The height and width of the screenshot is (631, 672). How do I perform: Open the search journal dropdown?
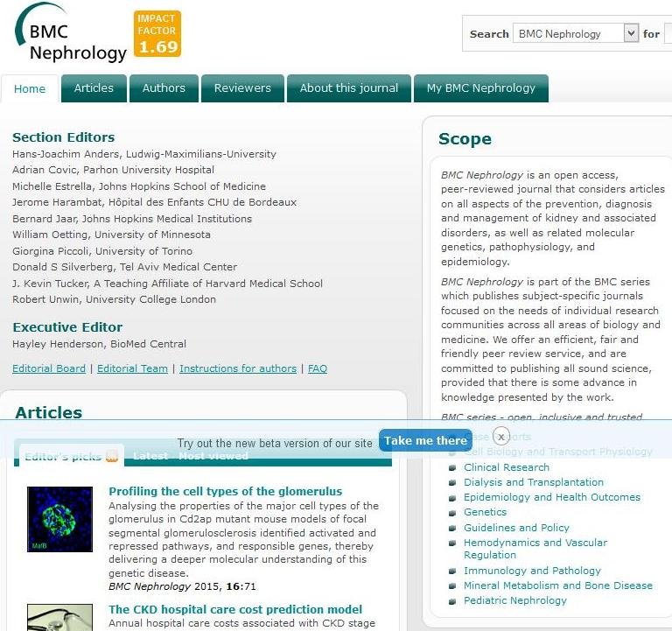576,33
